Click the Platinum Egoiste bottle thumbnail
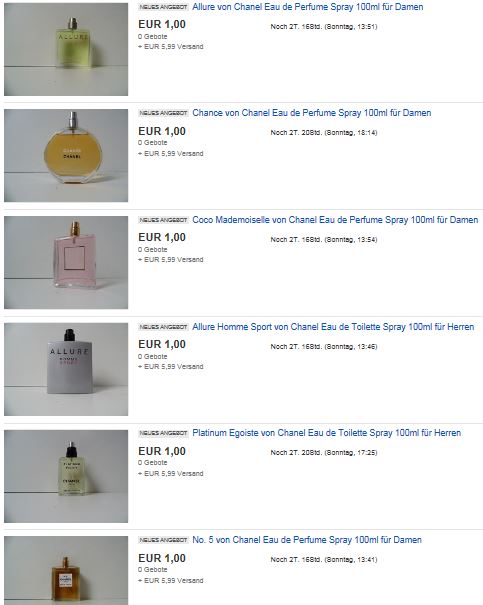Viewport: 483px width, 605px height. coord(66,476)
